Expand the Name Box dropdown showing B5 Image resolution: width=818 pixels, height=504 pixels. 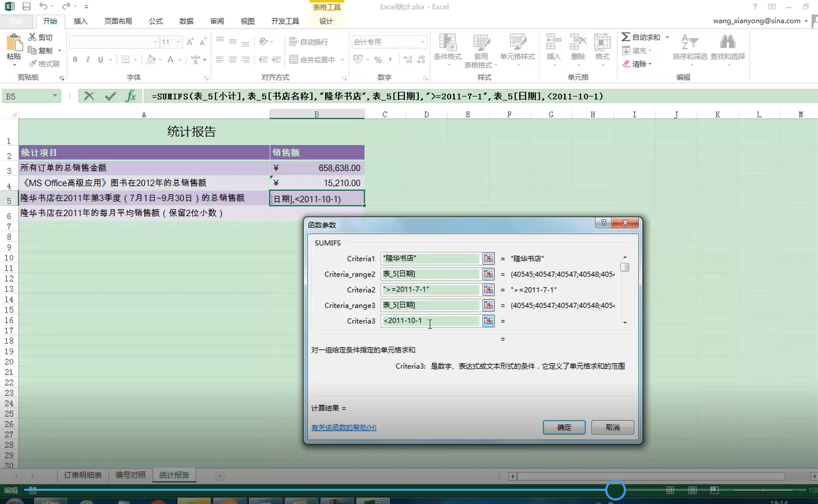(x=55, y=96)
